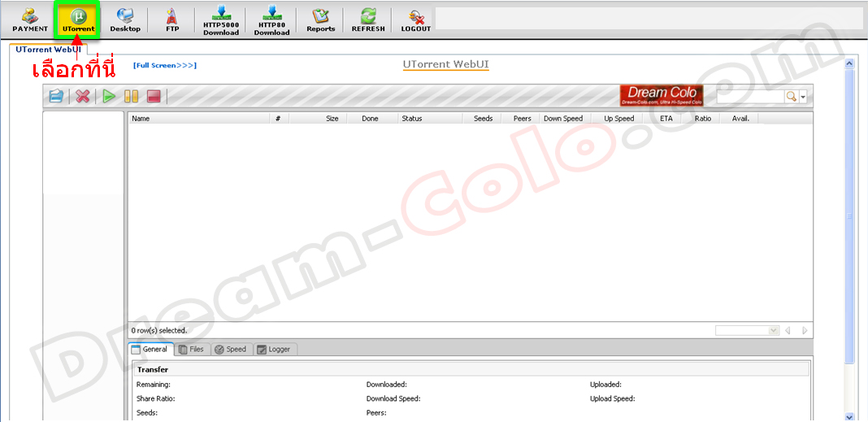Open the page selector dropdown
868x422 pixels.
pyautogui.click(x=748, y=331)
